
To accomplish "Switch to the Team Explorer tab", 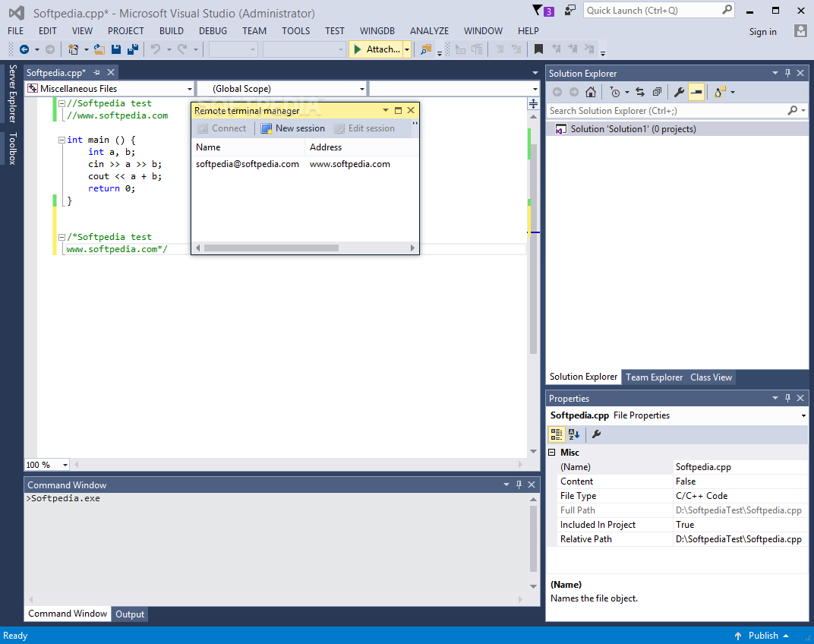I will point(654,377).
